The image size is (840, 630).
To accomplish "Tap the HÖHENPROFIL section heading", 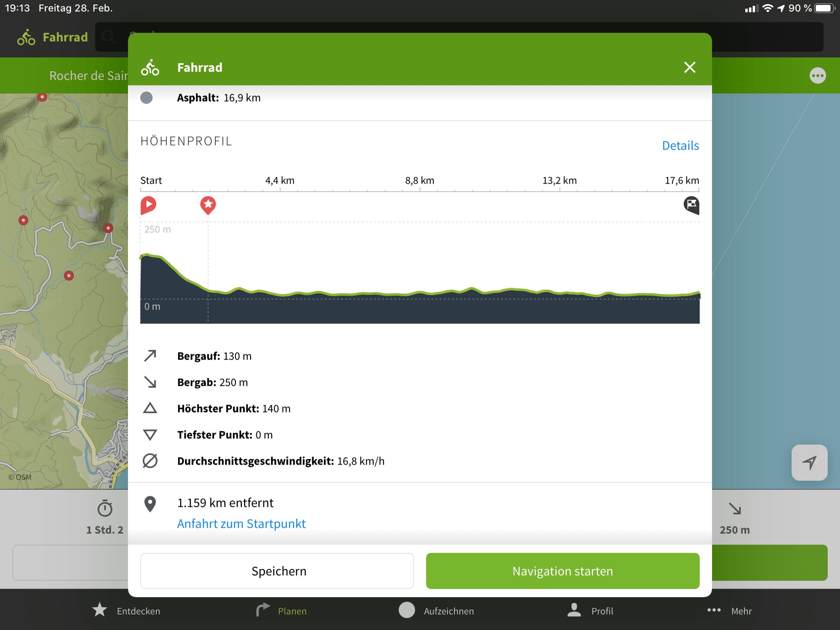I will [x=186, y=141].
